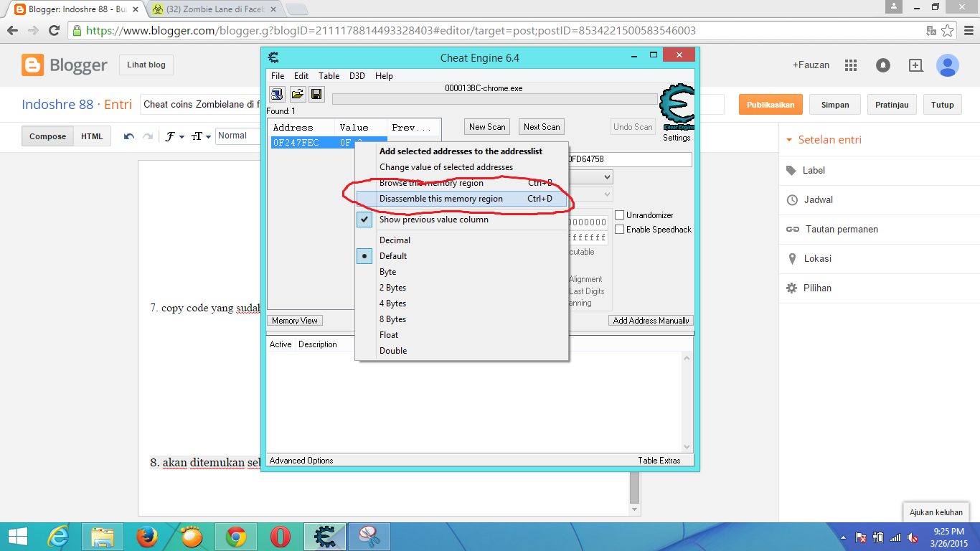Expand the Tautan permanen setting
The width and height of the screenshot is (980, 551).
832,229
